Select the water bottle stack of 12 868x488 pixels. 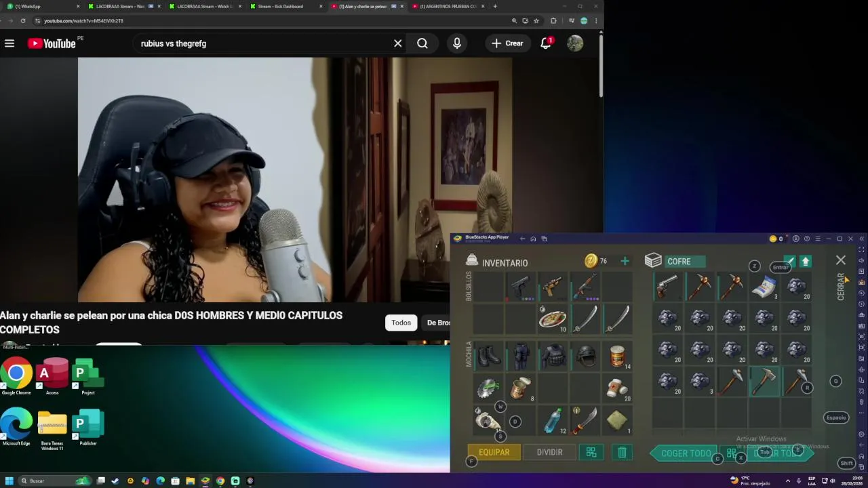click(553, 420)
